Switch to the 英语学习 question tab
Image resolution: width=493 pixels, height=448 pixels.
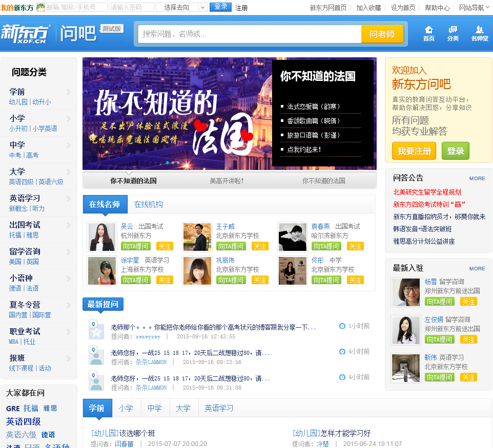click(219, 408)
